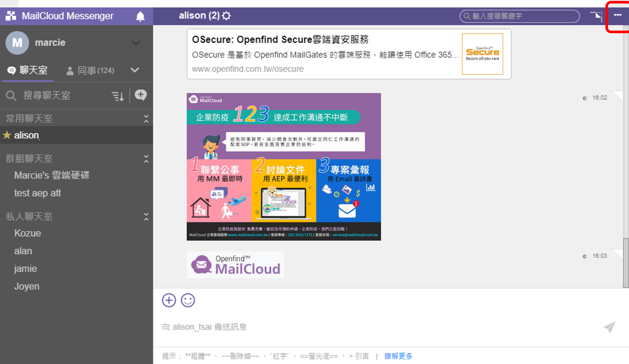Collapse the 私人聊天室 section

146,217
